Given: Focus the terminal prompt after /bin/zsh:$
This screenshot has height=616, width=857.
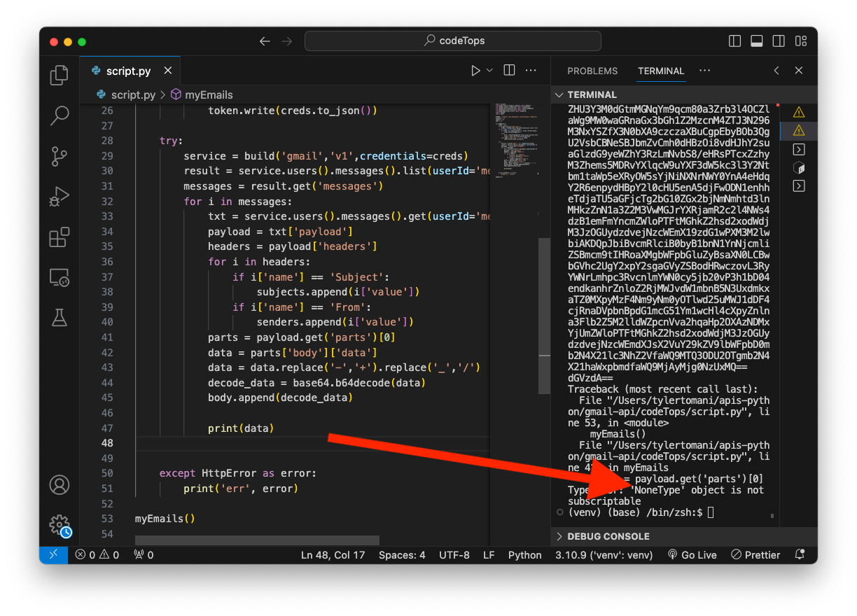Looking at the screenshot, I should [711, 513].
